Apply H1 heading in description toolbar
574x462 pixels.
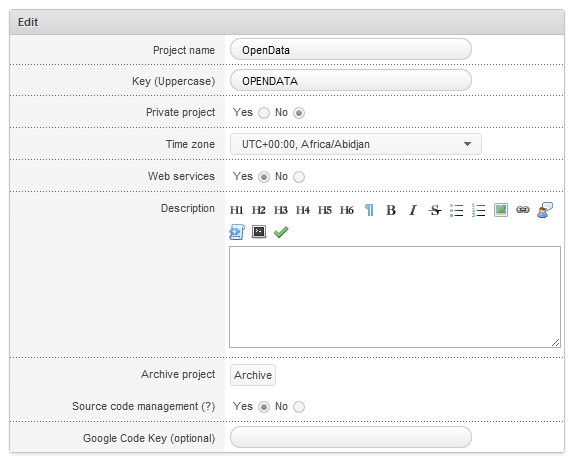click(236, 210)
